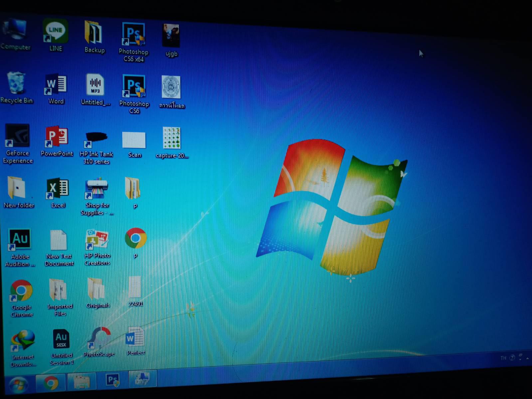Click the HP Ink Tank 310 series icon

[x=96, y=148]
